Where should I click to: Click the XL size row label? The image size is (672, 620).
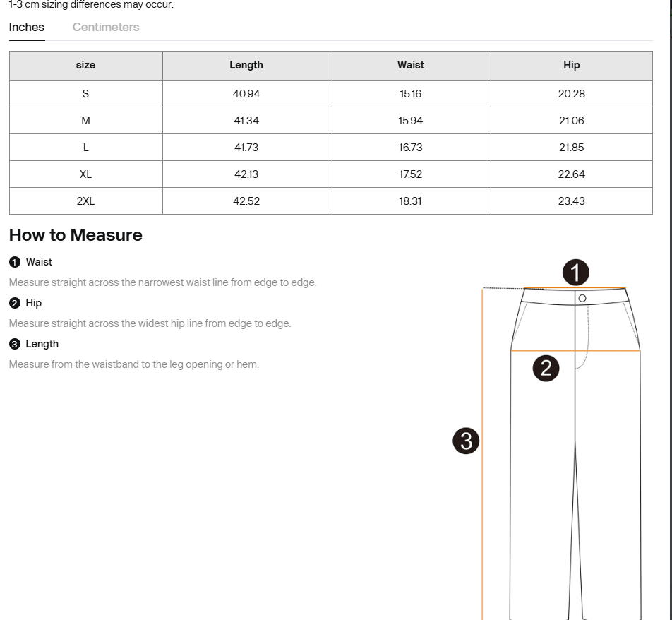pos(85,174)
